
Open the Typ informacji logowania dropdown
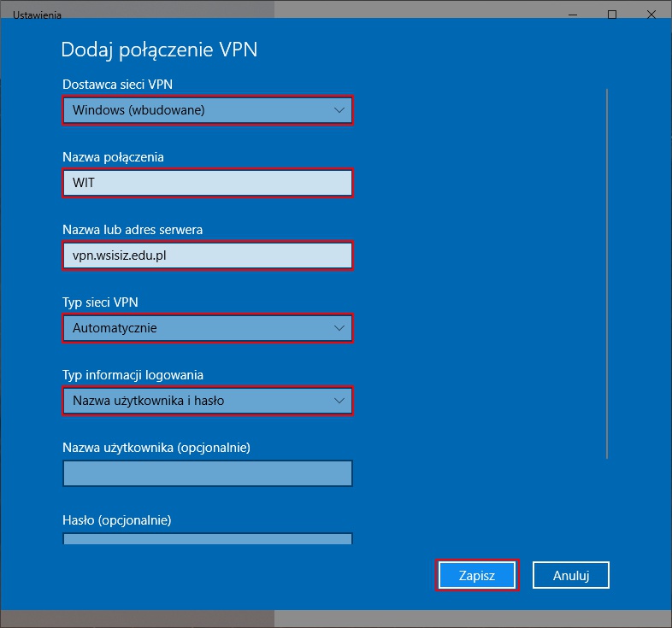tap(207, 401)
